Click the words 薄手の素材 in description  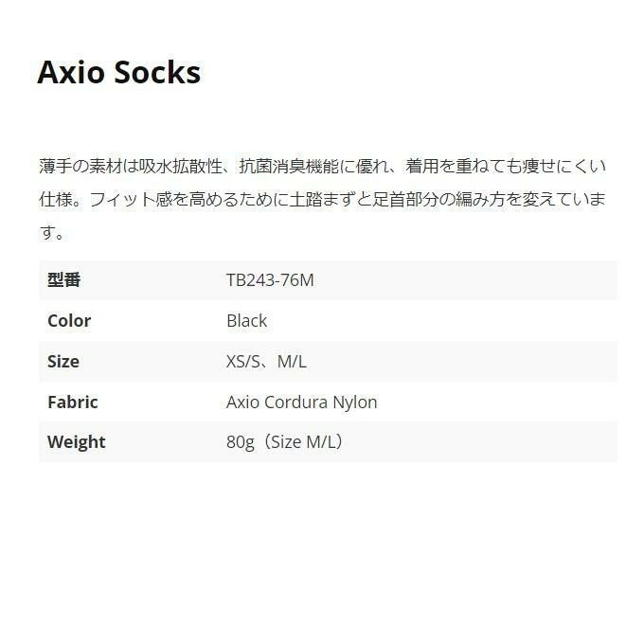tap(83, 167)
